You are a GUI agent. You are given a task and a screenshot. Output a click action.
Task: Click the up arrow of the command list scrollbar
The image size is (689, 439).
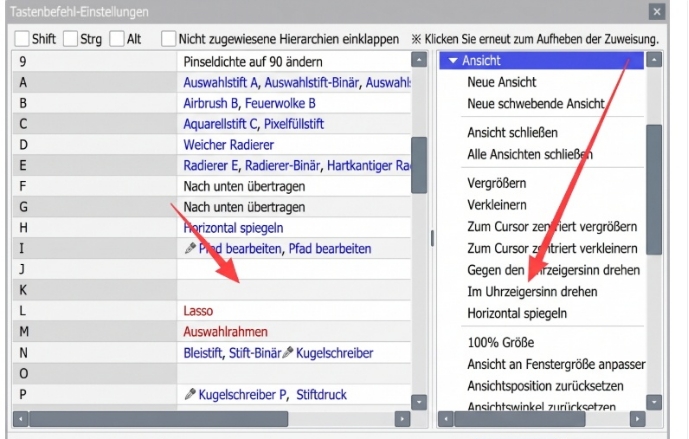[x=655, y=60]
